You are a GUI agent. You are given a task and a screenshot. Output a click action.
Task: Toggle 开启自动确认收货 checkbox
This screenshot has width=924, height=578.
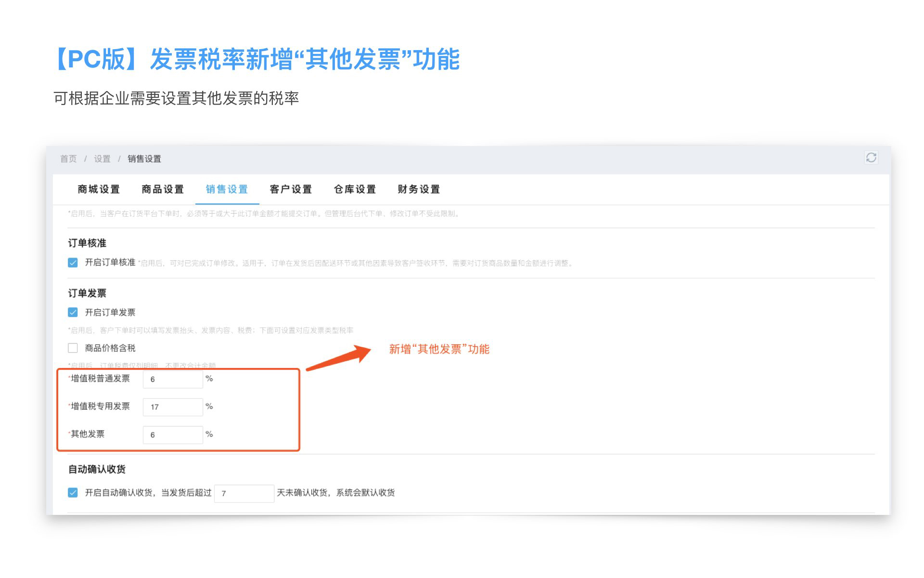tap(73, 493)
